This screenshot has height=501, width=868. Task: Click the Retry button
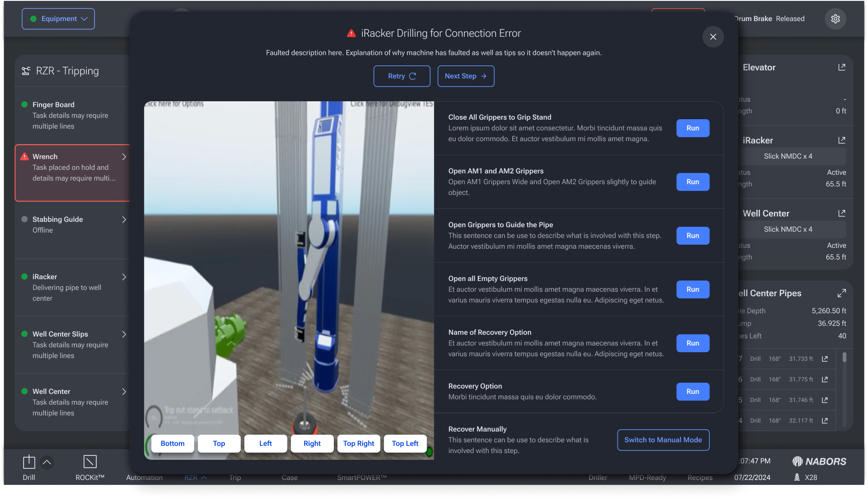(402, 76)
